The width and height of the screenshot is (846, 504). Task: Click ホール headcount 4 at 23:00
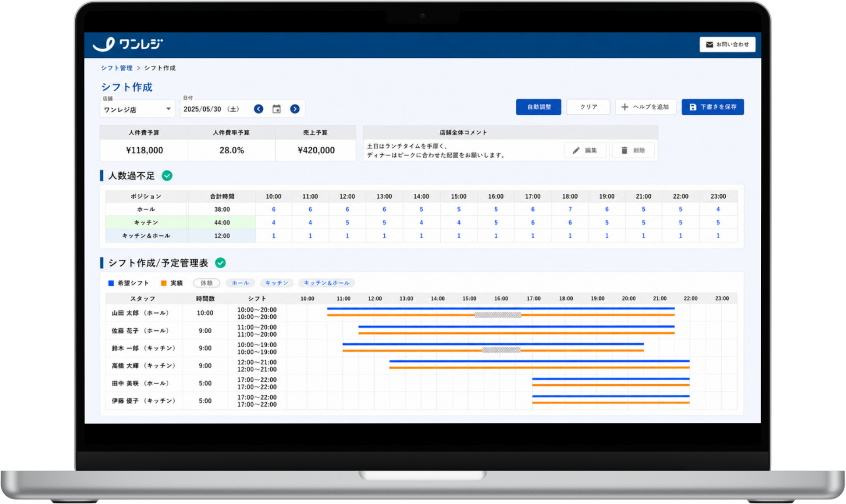718,210
